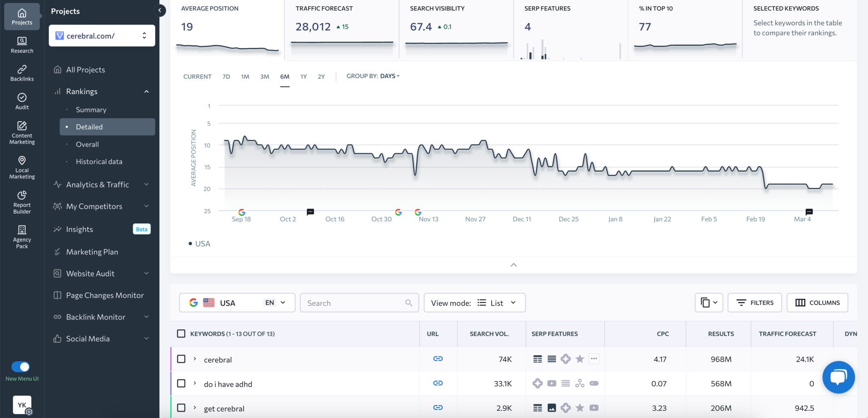Open the FILTERS panel
Screen dimensions: 868x418
(x=754, y=303)
